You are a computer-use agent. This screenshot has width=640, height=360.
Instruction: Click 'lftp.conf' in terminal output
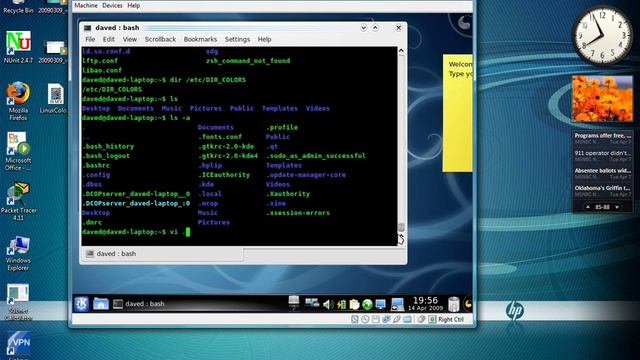tap(100, 61)
